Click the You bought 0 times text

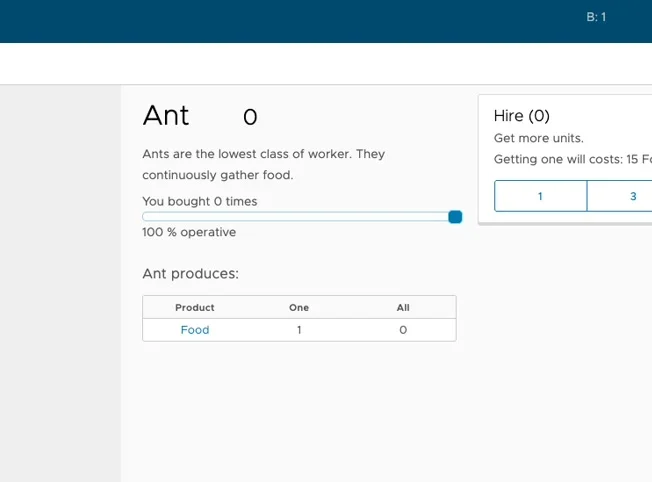[x=200, y=201]
